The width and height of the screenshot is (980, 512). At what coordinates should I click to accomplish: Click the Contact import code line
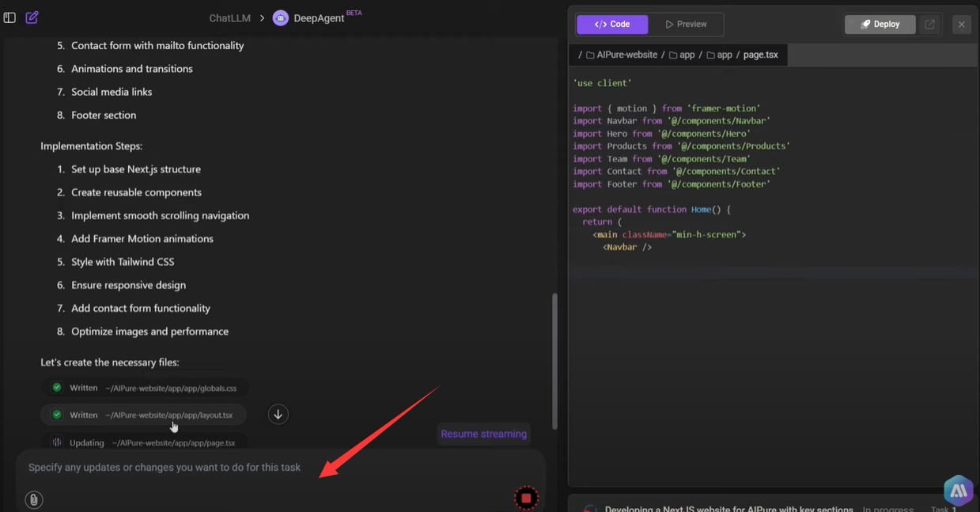click(x=676, y=172)
